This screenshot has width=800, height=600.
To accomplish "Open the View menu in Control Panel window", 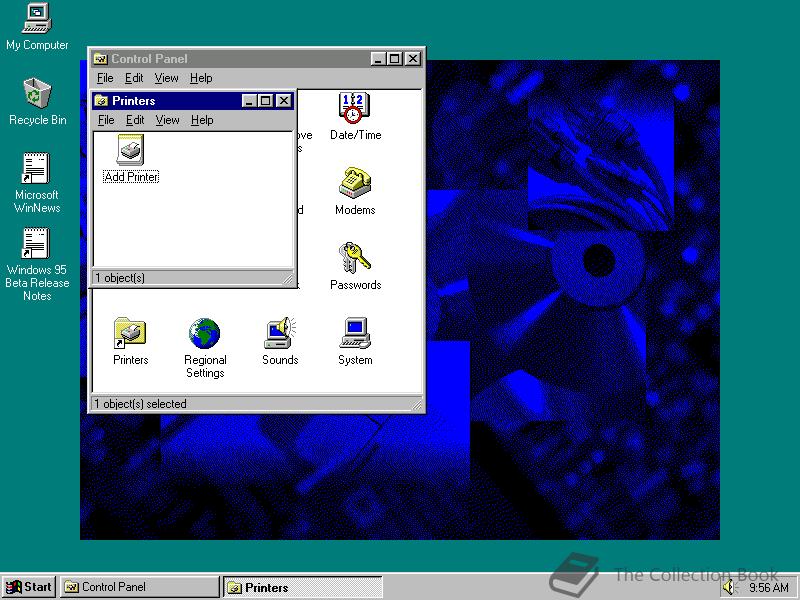I will click(166, 78).
